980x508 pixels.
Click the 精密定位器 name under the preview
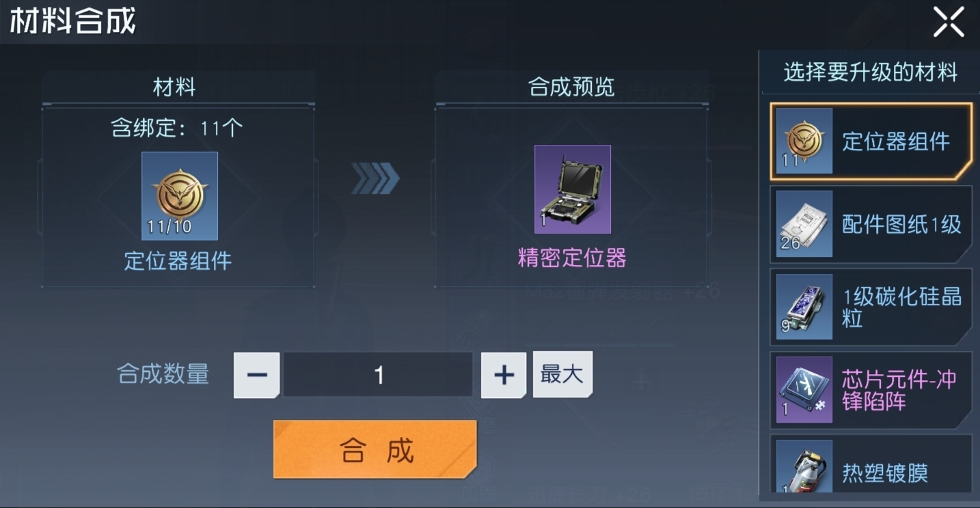point(572,258)
